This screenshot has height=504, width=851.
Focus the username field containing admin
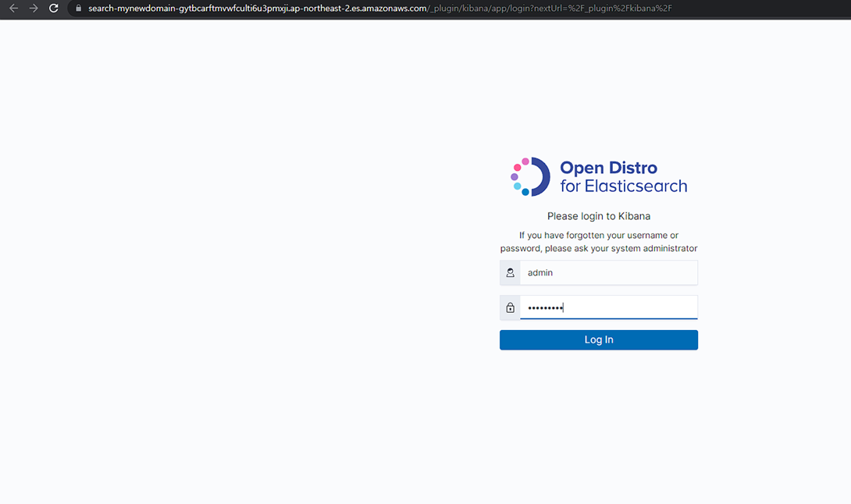[x=609, y=273]
